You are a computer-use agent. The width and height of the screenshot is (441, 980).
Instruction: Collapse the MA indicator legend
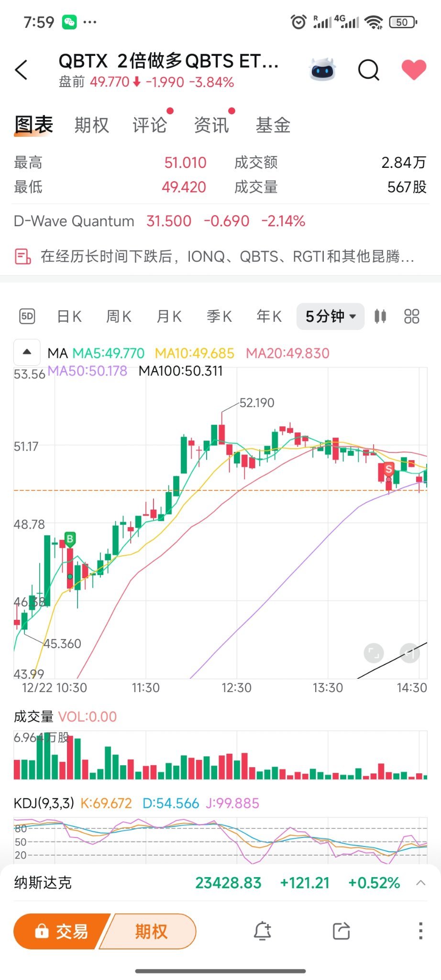(x=27, y=352)
